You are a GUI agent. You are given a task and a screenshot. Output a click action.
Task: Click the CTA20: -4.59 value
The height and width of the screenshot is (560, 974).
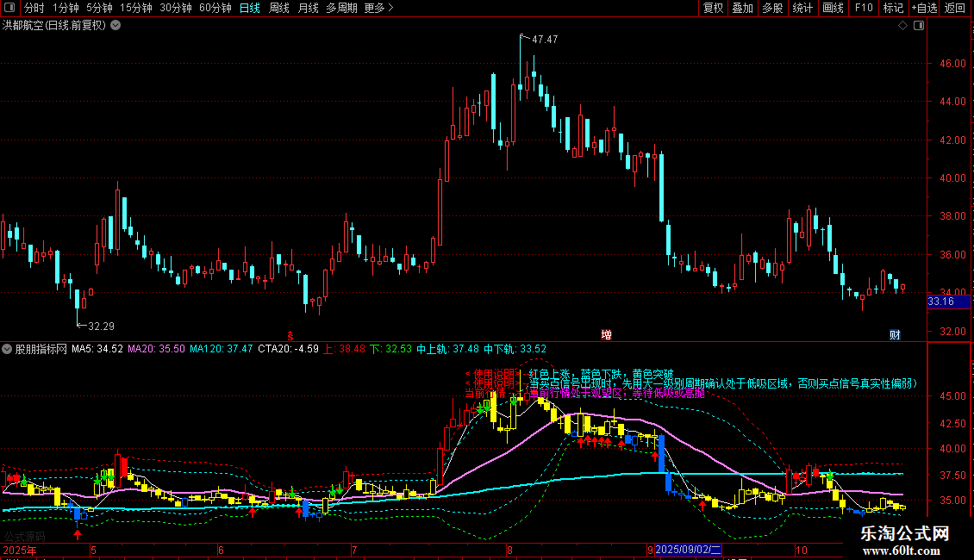288,349
